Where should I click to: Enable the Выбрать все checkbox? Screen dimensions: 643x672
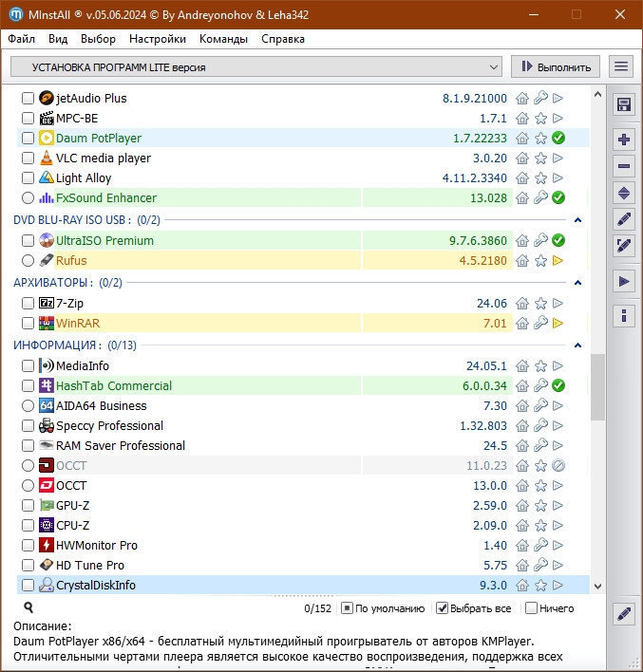point(442,608)
